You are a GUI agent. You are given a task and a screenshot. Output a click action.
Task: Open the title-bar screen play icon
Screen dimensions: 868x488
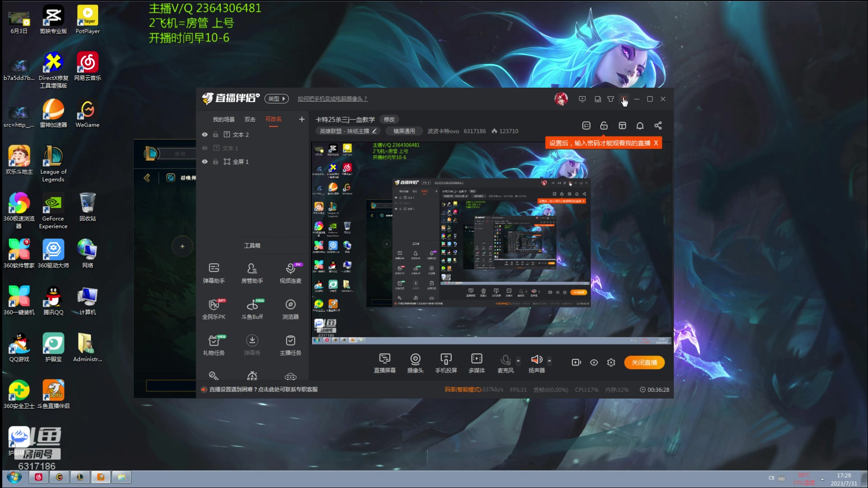click(x=582, y=99)
